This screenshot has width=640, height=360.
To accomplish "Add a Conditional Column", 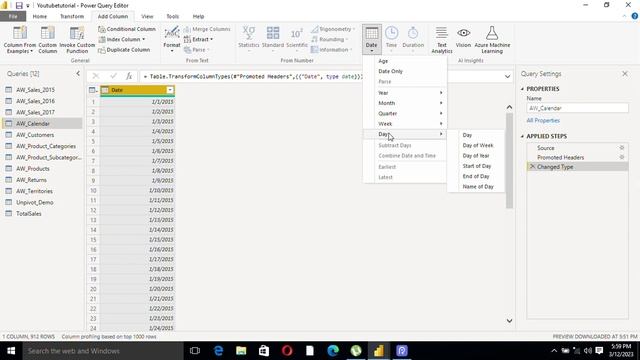I will click(x=127, y=29).
